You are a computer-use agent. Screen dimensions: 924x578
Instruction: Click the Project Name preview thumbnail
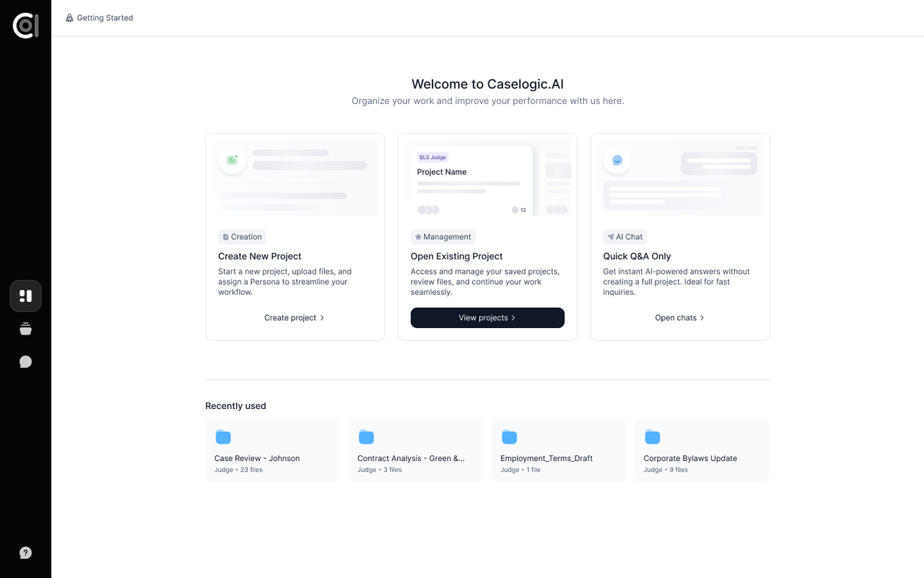471,181
